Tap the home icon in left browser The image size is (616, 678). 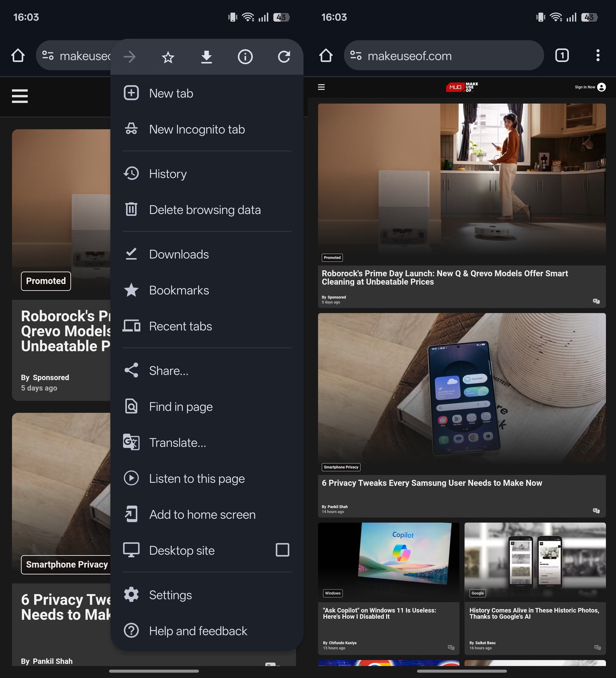point(18,55)
